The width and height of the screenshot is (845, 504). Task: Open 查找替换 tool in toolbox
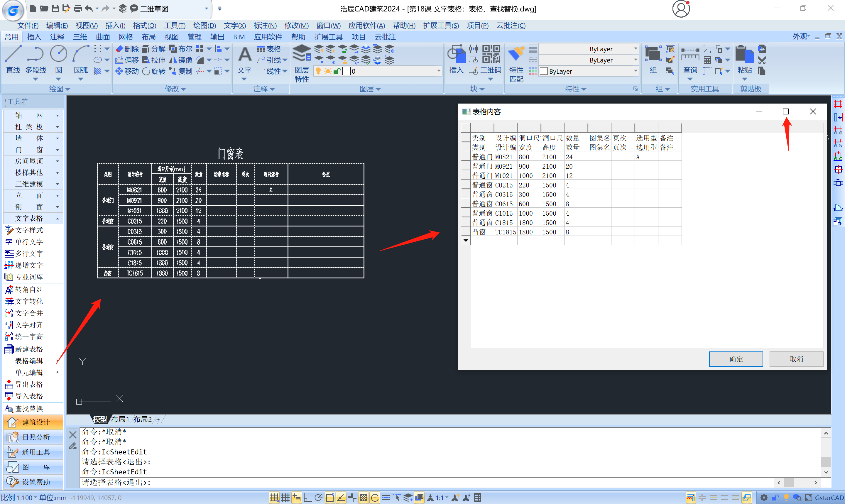tap(29, 409)
